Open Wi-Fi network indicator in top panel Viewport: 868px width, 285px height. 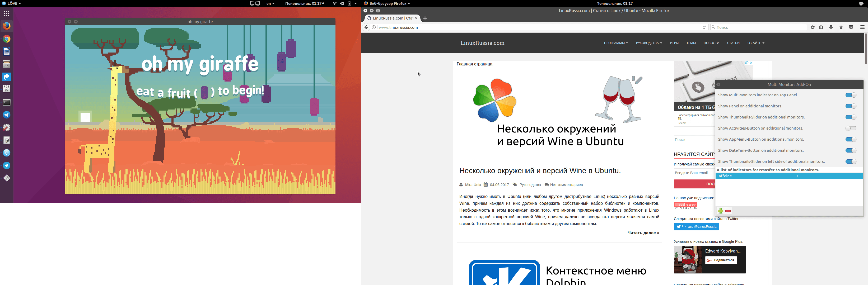[335, 3]
